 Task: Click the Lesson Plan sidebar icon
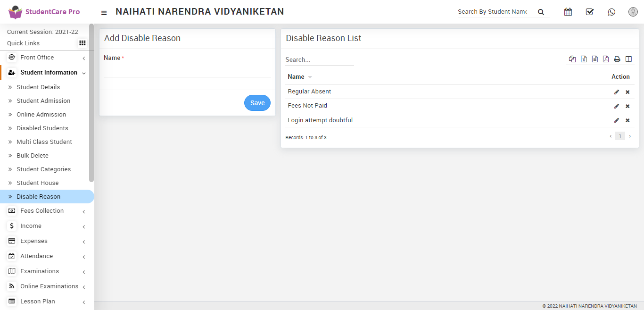pos(12,301)
